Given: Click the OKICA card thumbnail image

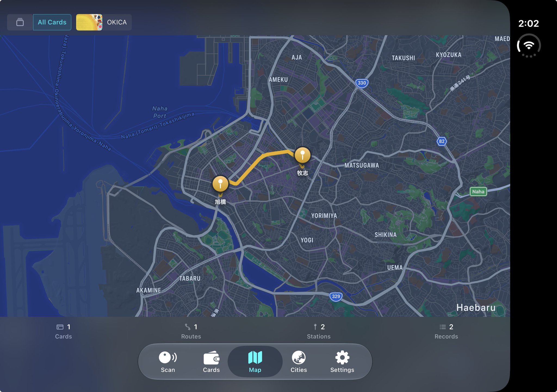Looking at the screenshot, I should coord(89,22).
